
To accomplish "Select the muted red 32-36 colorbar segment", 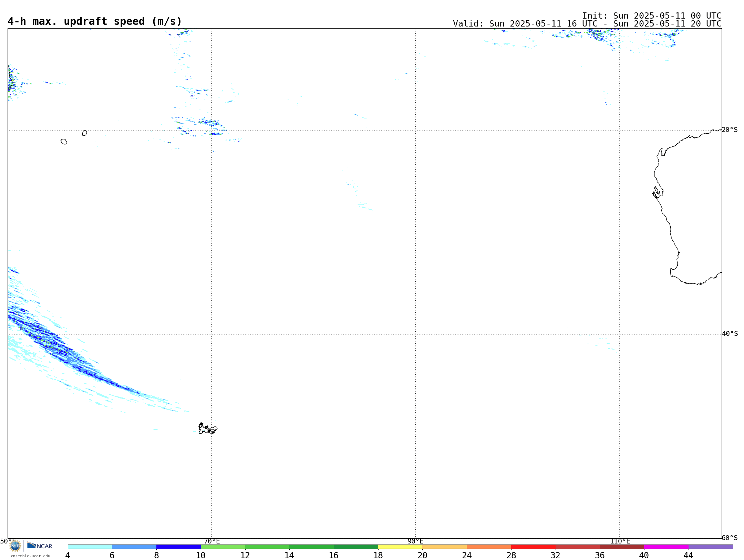I will tap(578, 547).
